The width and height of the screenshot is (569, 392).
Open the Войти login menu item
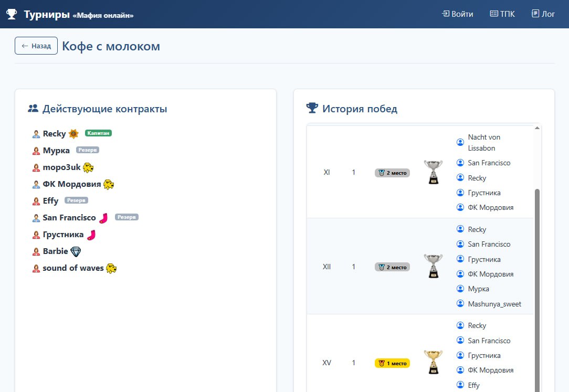[x=457, y=14]
